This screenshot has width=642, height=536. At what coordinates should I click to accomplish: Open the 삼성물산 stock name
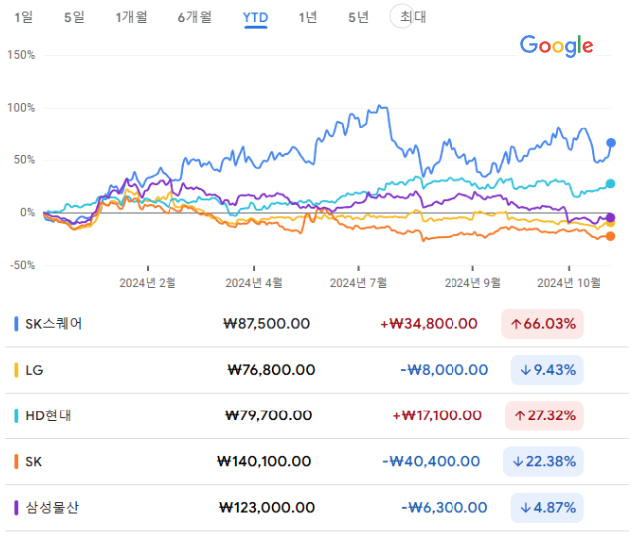pos(52,508)
